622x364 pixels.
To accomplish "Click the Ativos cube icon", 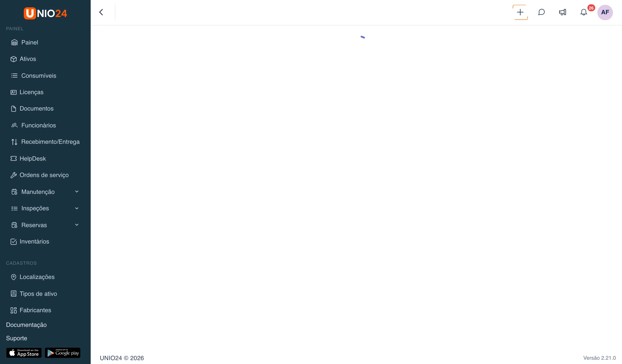I will [x=14, y=59].
